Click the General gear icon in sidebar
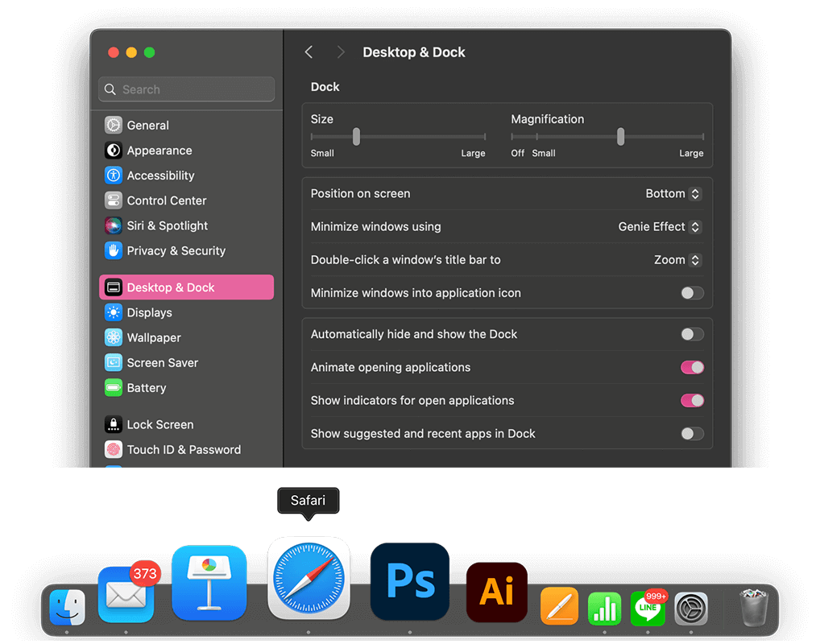 tap(113, 126)
